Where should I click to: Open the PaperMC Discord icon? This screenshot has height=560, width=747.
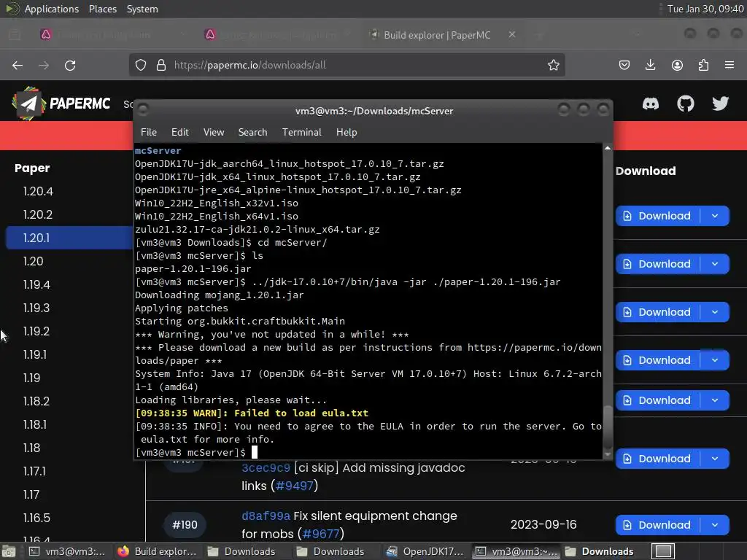click(650, 104)
